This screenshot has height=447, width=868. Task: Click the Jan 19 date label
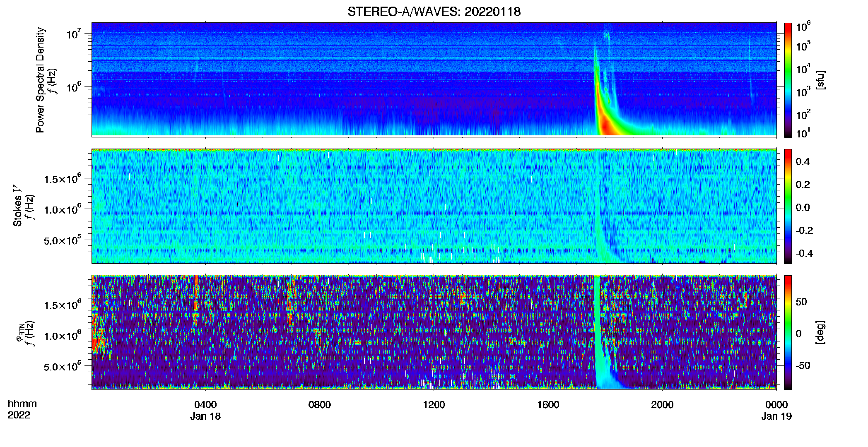[x=776, y=416]
